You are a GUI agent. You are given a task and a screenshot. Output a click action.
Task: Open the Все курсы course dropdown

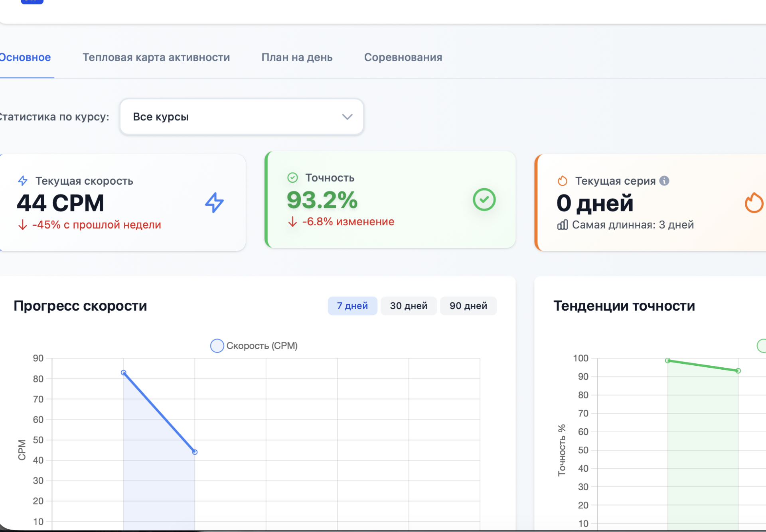coord(241,117)
